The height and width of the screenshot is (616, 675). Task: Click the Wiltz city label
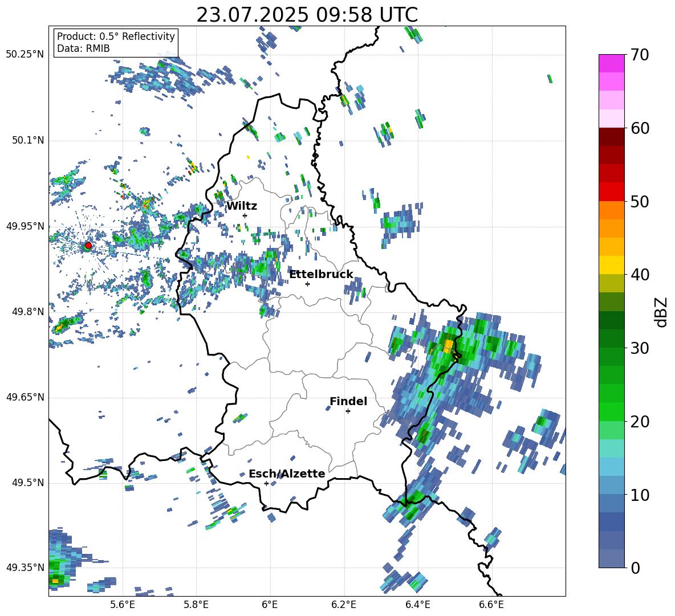tap(242, 206)
